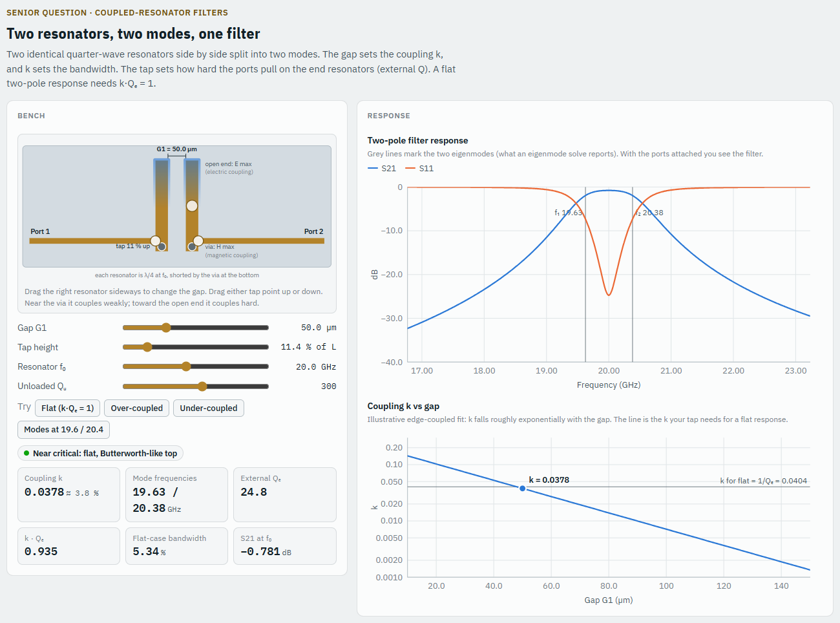Viewport: 840px width, 623px height.
Task: Click the k · Qe 0.935 card
Action: [68, 546]
